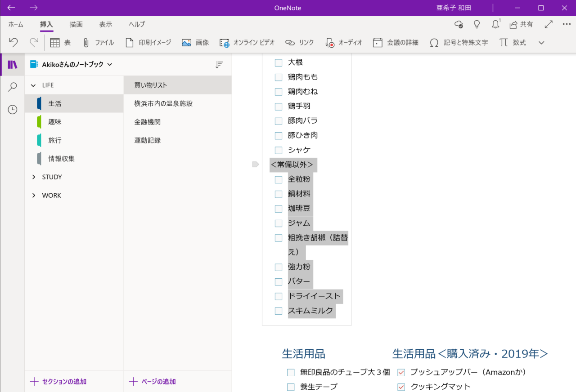The height and width of the screenshot is (392, 576).
Task: Expand more insert ribbon options chevron
Action: point(541,43)
